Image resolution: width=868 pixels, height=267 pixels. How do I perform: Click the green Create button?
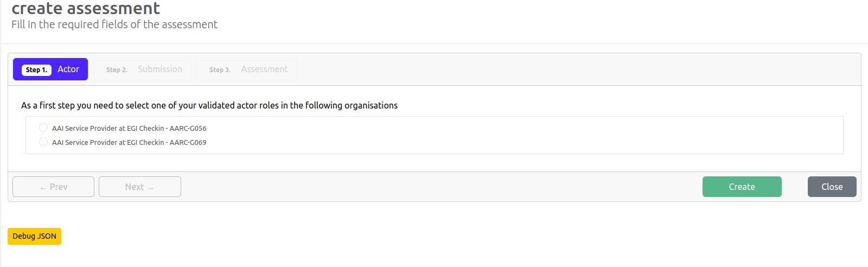pos(742,187)
